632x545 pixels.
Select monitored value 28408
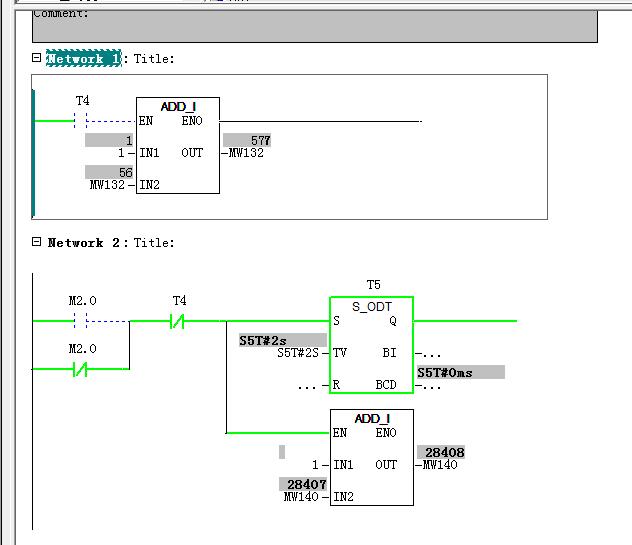(441, 452)
